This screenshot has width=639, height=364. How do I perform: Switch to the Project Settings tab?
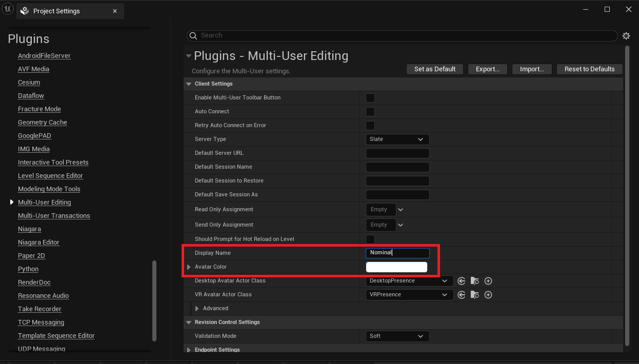coord(56,11)
